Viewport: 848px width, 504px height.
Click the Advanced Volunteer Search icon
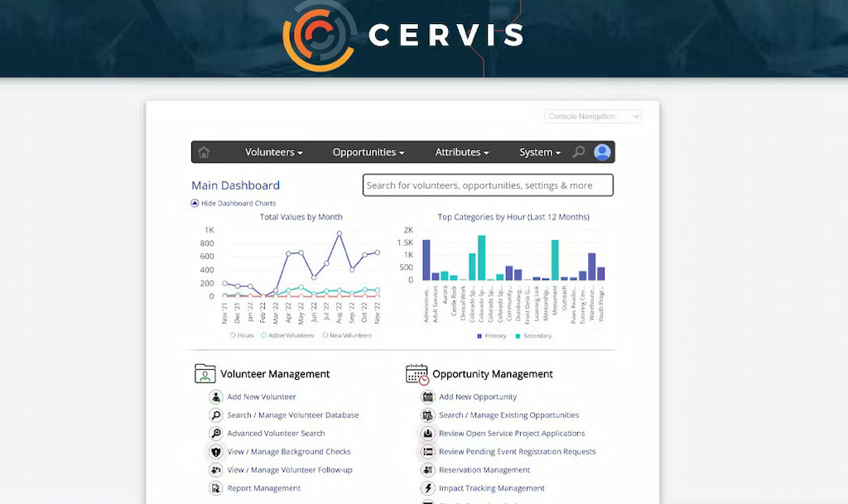(216, 433)
